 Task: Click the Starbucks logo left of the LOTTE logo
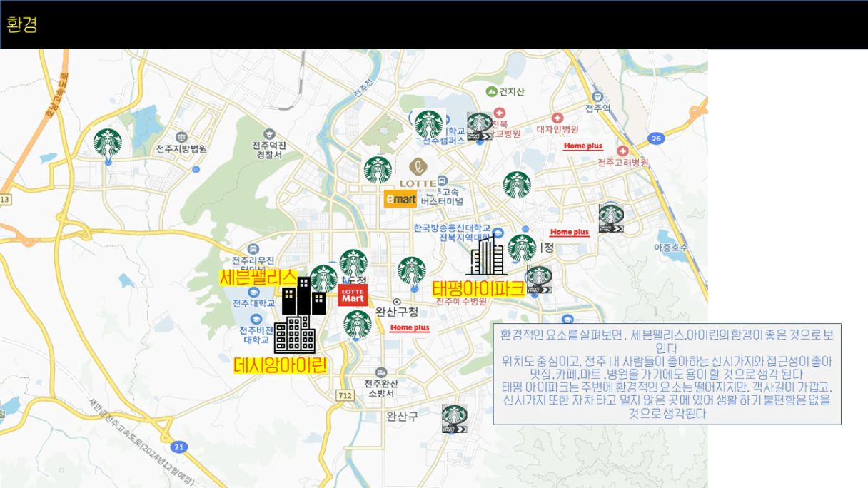click(x=378, y=170)
